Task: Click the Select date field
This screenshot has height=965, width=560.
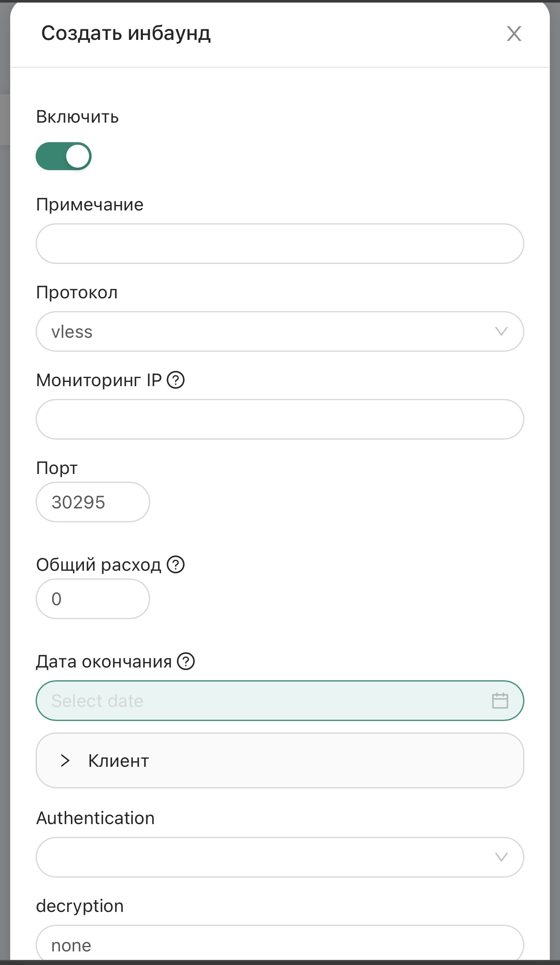Action: click(x=263, y=701)
